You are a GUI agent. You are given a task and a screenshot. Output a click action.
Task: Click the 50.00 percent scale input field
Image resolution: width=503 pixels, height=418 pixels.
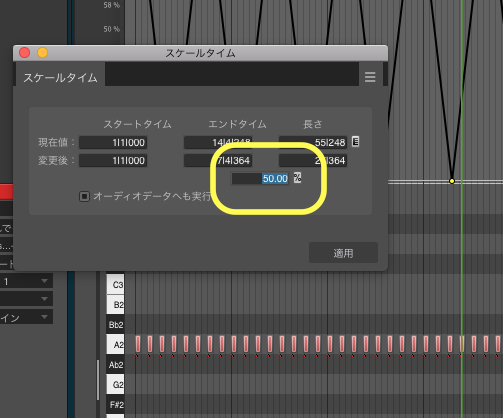(260, 178)
